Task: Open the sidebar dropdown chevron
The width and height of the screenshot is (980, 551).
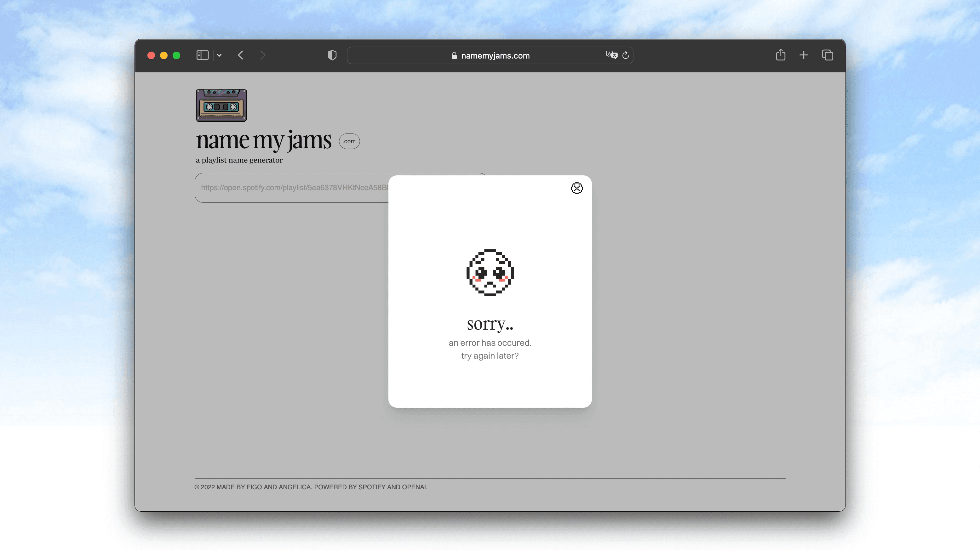Action: [219, 55]
